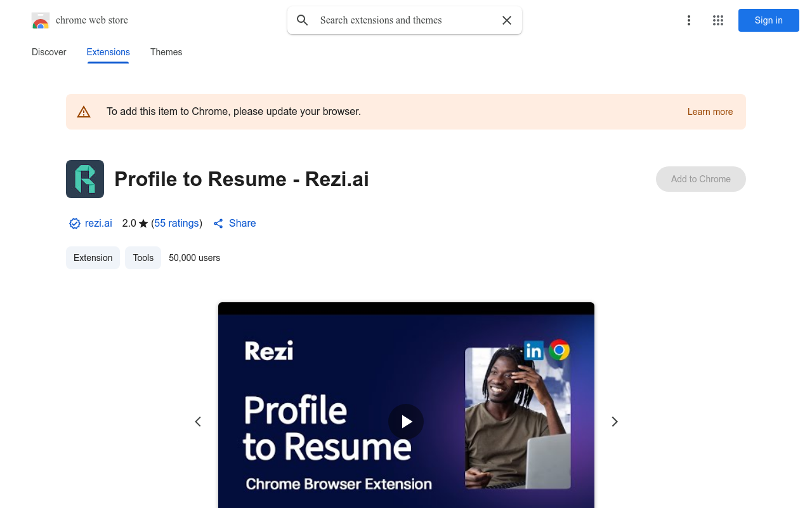The width and height of the screenshot is (812, 508).
Task: Open the three-dot more options menu
Action: [688, 20]
